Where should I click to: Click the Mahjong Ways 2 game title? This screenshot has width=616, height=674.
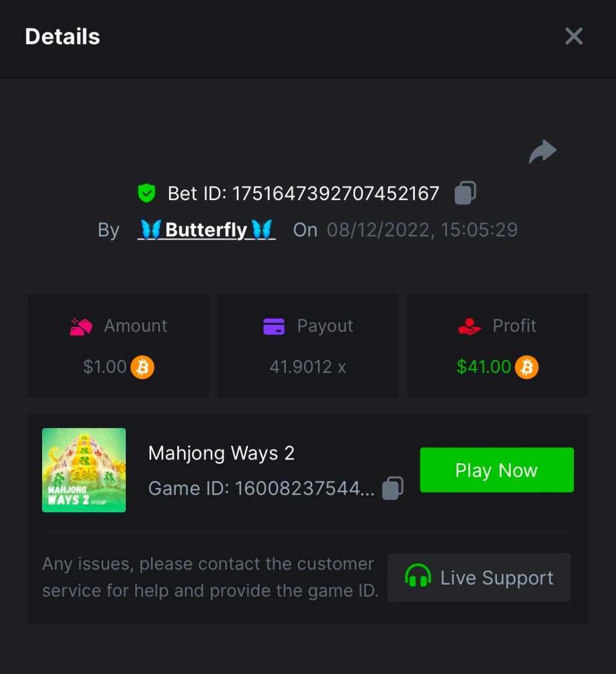221,453
